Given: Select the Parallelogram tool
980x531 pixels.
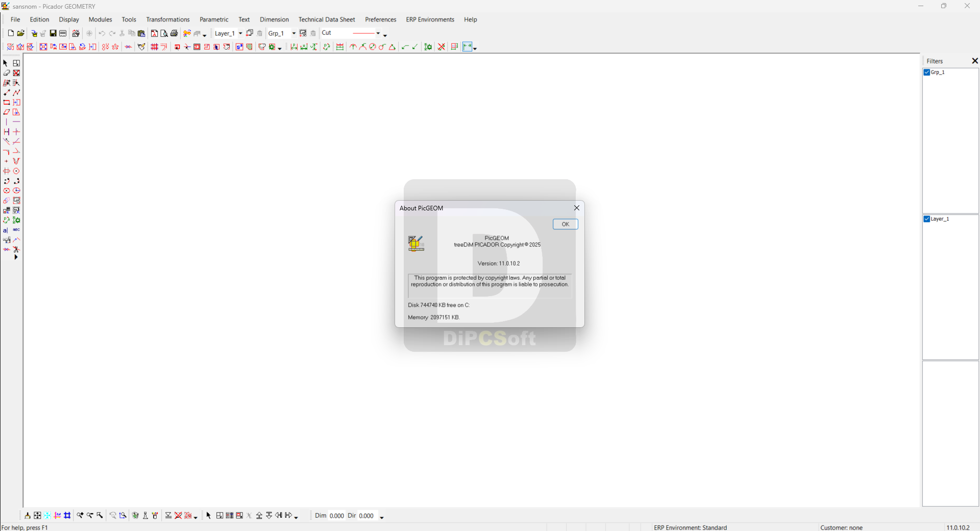Looking at the screenshot, I should coord(7,112).
